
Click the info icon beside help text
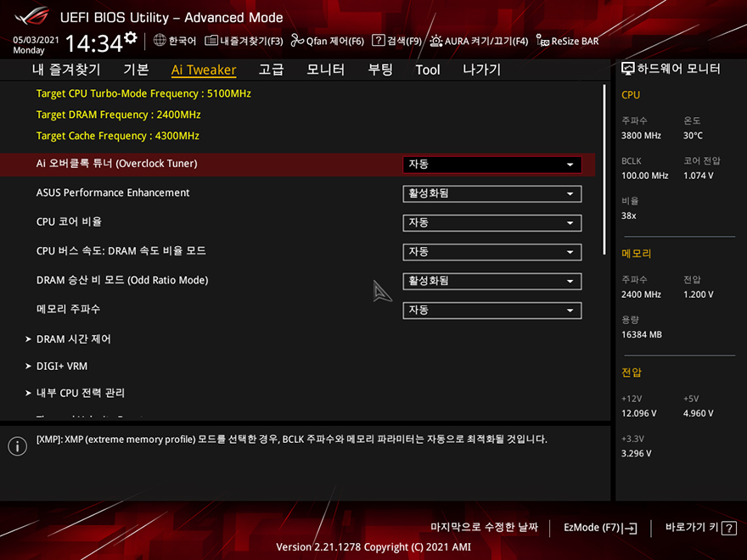(x=18, y=446)
